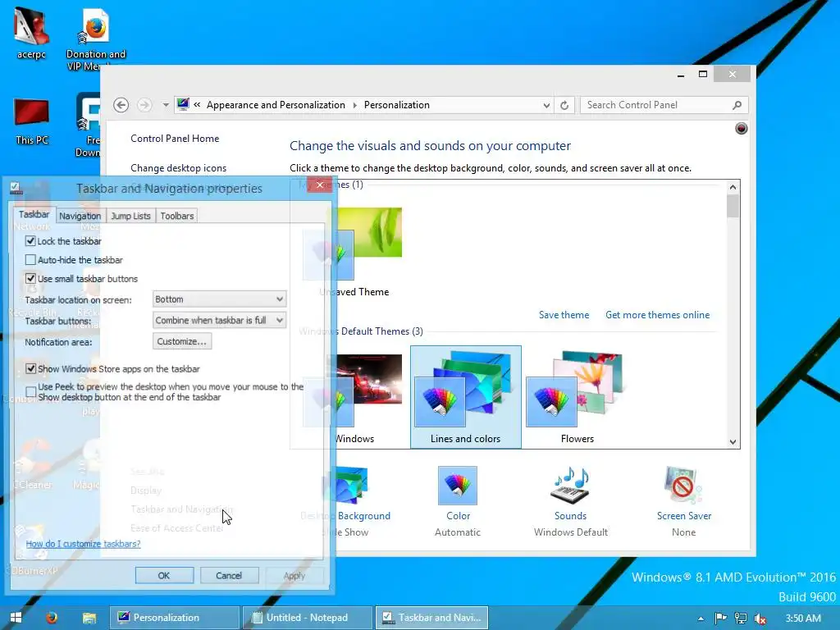840x630 pixels.
Task: Click the themes list scroll down arrow
Action: (x=733, y=442)
